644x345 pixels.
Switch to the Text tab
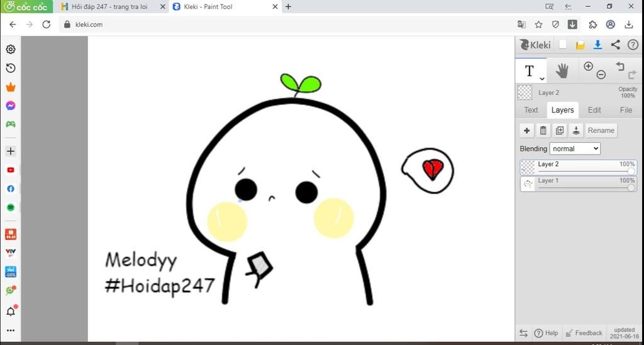tap(531, 110)
